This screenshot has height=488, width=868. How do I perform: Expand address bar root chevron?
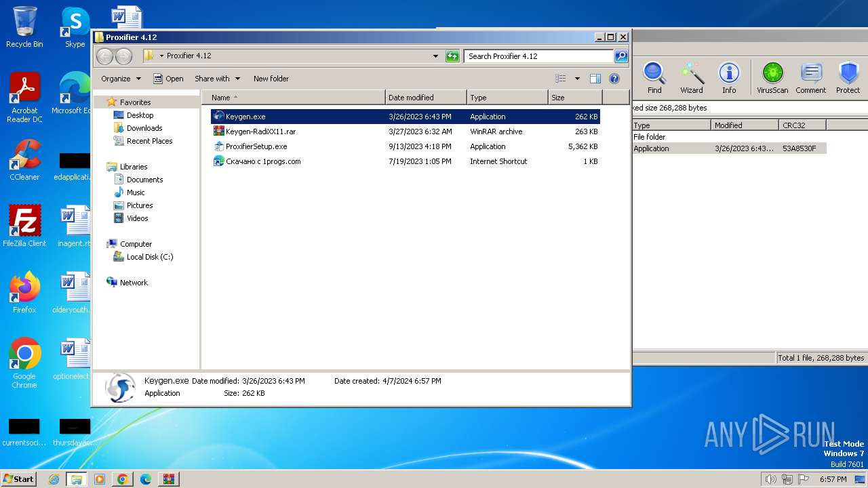(x=161, y=56)
